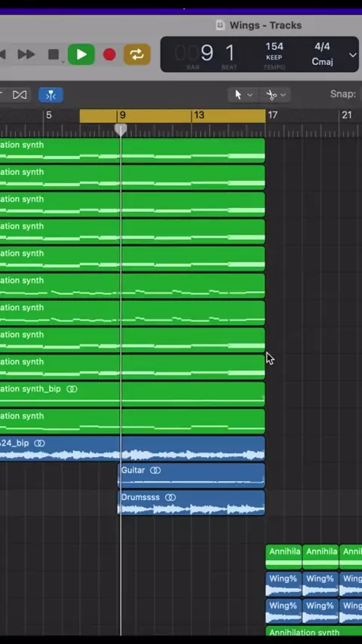Toggle the yellow Cycle mode button
This screenshot has width=362, height=644.
[137, 54]
